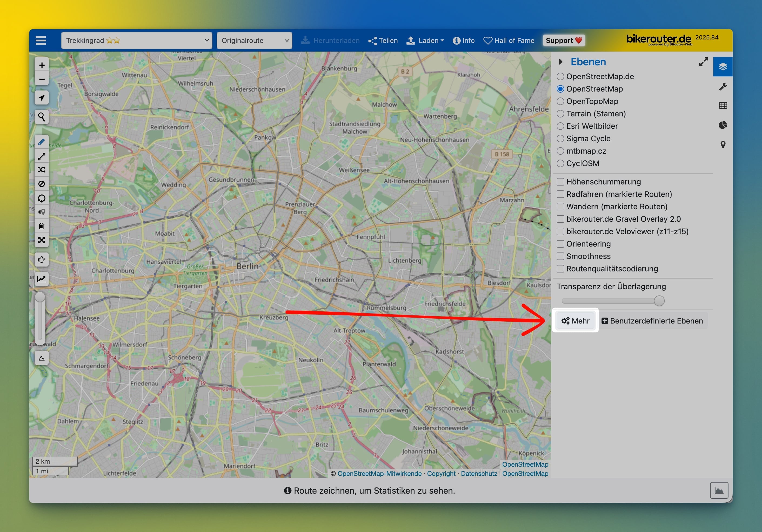Open the search magnifier tool
Image resolution: width=762 pixels, height=532 pixels.
42,117
